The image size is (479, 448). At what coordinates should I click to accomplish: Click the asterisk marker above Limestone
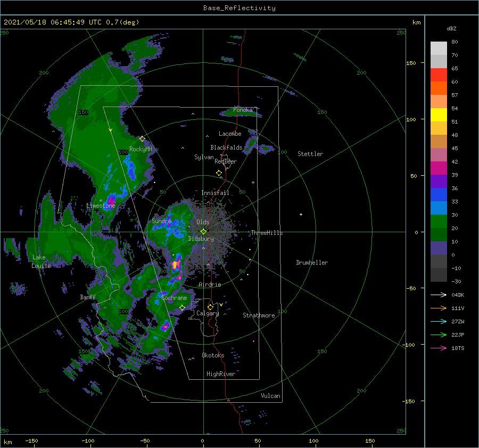pyautogui.click(x=101, y=201)
